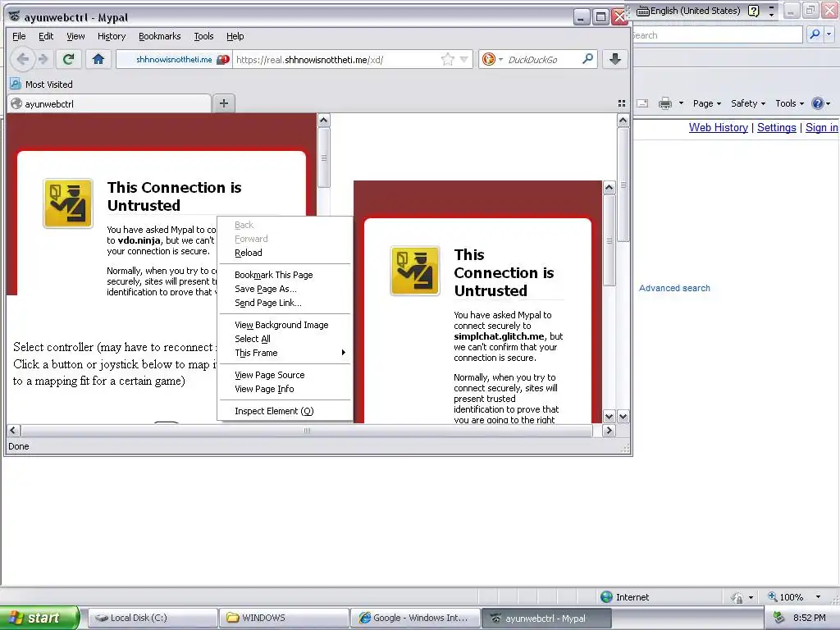Click the list all tabs grid icon
840x630 pixels.
(x=622, y=103)
